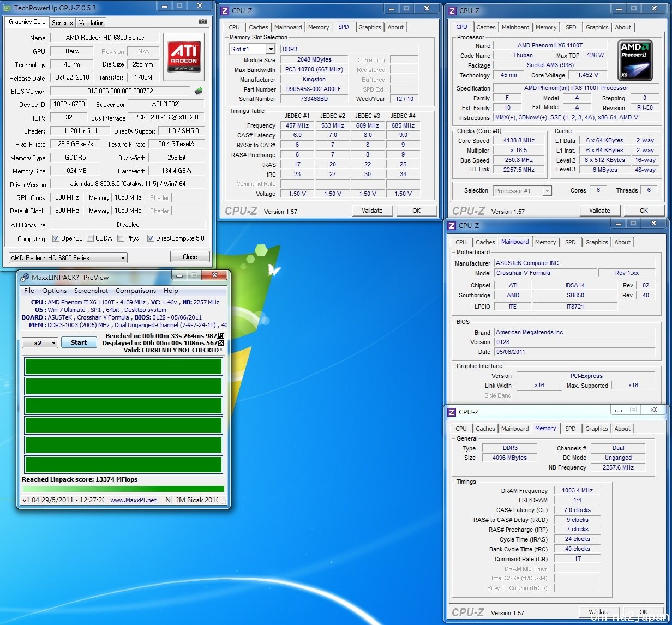Click the Core Voltage value 1.452 V

[x=588, y=75]
